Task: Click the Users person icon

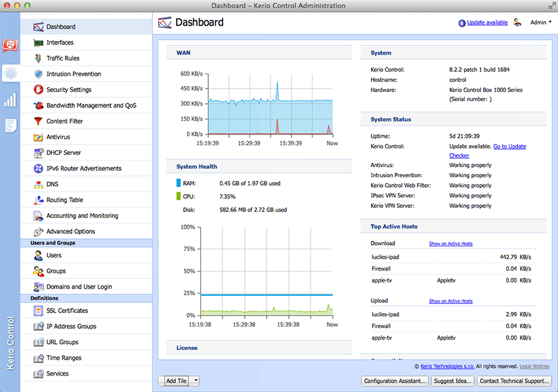Action: click(x=38, y=255)
